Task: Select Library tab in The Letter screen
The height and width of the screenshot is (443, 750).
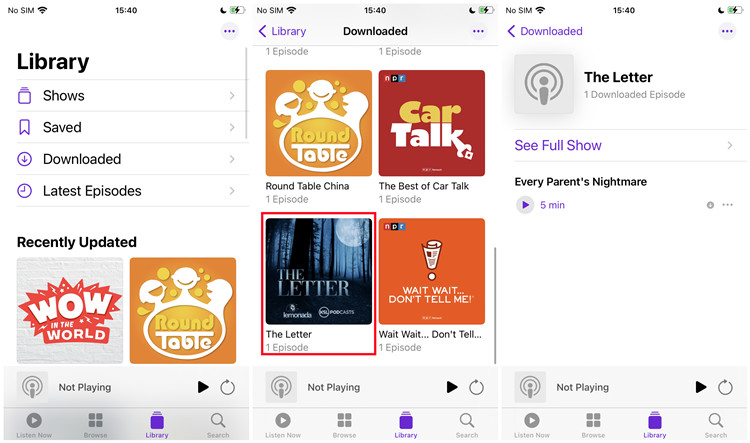Action: coord(655,425)
